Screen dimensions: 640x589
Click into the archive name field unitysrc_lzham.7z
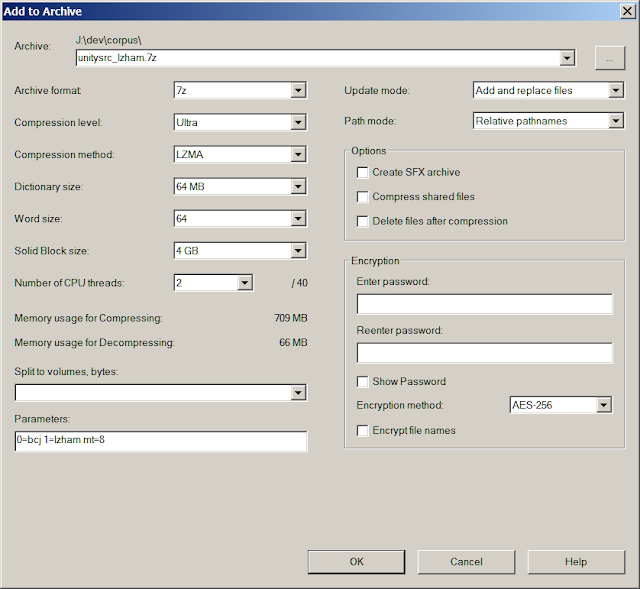(x=318, y=58)
